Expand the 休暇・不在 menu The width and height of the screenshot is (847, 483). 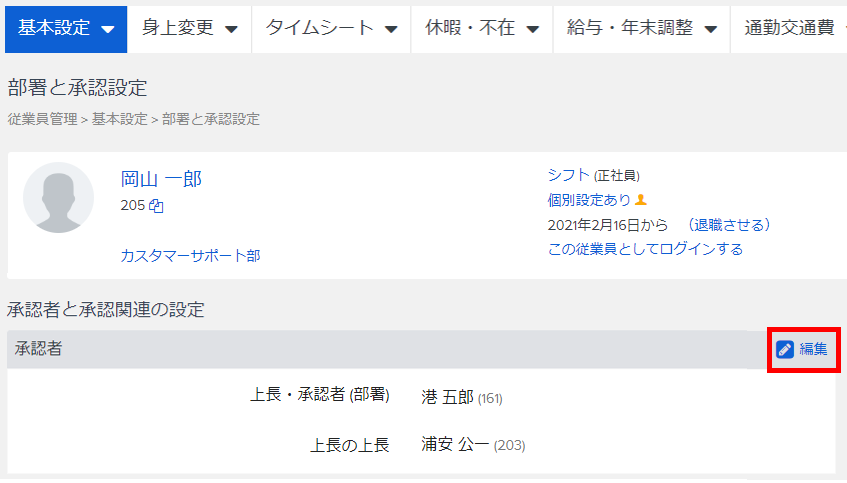(481, 28)
